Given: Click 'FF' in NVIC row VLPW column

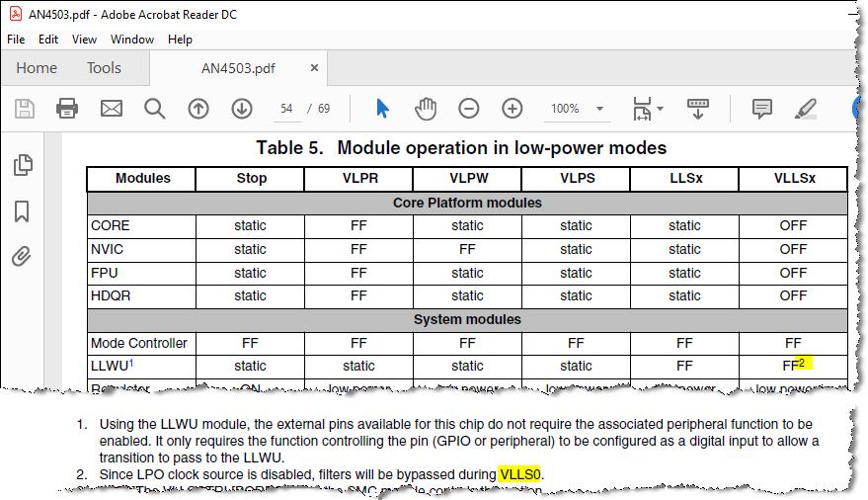Looking at the screenshot, I should click(467, 250).
